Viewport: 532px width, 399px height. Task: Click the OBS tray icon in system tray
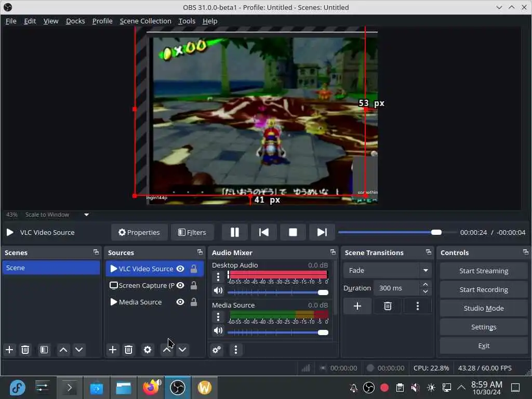(x=369, y=388)
